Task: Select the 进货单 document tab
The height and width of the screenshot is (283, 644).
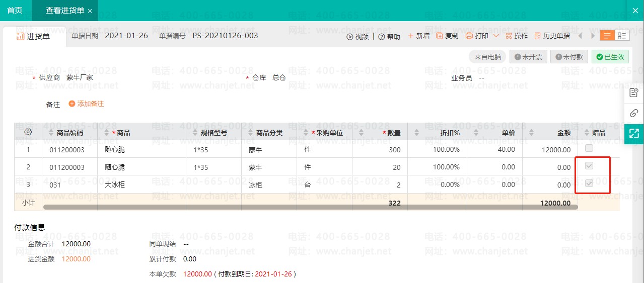Action: pos(34,36)
